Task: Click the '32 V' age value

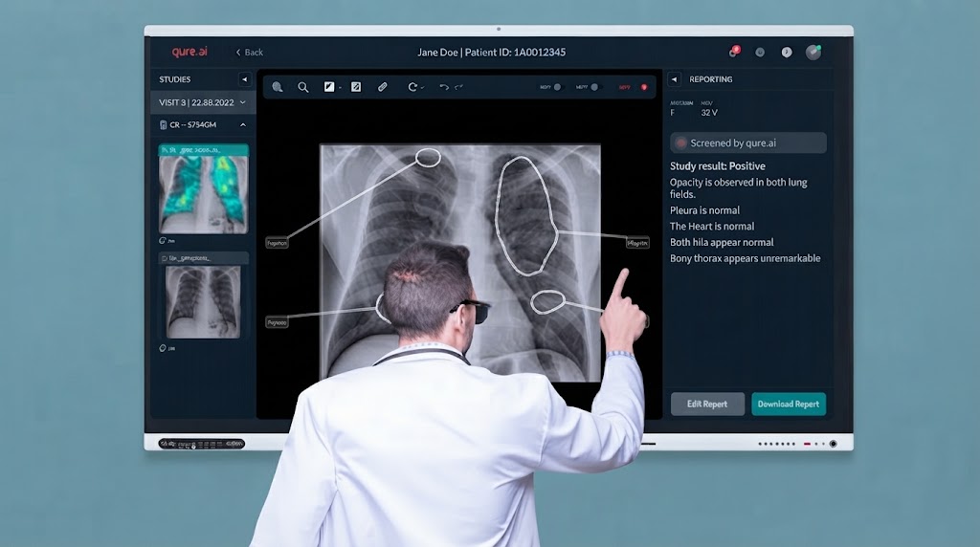Action: coord(709,113)
